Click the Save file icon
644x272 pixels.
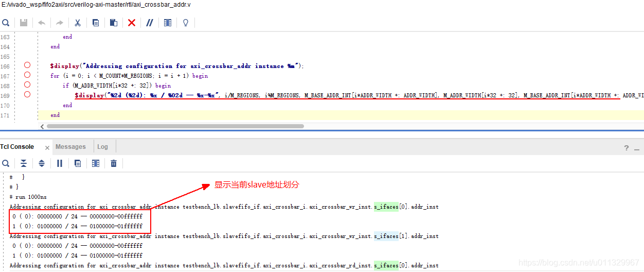coord(24,23)
